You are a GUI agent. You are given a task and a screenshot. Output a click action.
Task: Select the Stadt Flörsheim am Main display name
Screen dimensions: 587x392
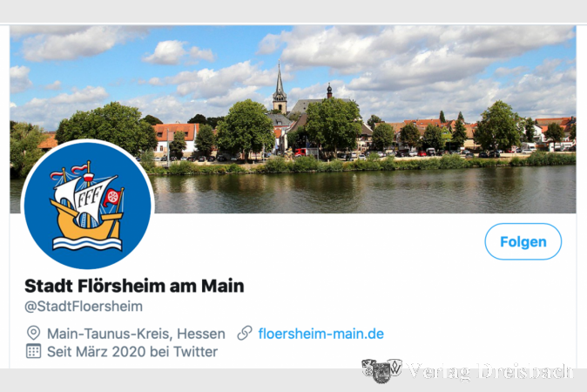[x=134, y=286]
